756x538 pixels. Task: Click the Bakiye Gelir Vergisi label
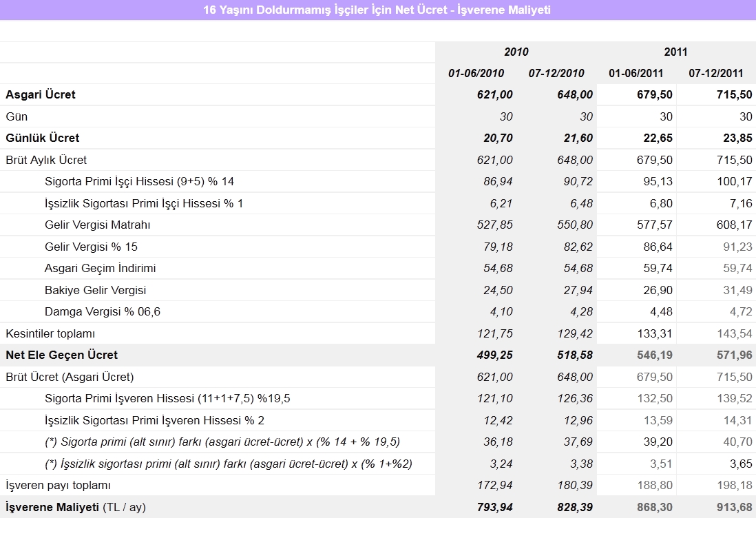tap(95, 290)
